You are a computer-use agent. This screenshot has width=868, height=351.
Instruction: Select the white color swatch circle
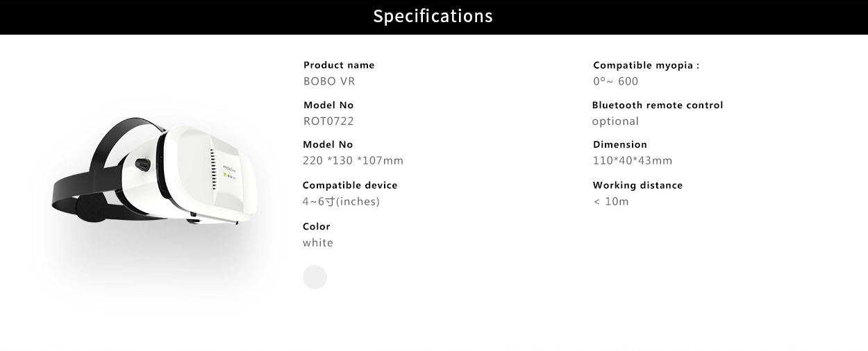point(315,277)
